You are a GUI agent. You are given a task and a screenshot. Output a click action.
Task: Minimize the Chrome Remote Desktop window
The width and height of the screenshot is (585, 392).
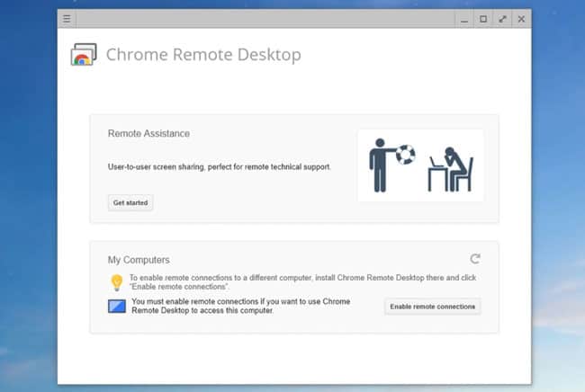point(463,19)
